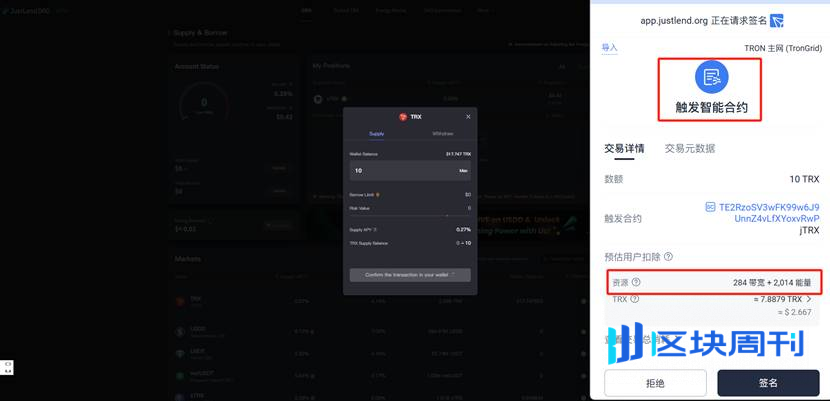
Task: Expand the 7.8879 TRX fee chevron
Action: 808,299
